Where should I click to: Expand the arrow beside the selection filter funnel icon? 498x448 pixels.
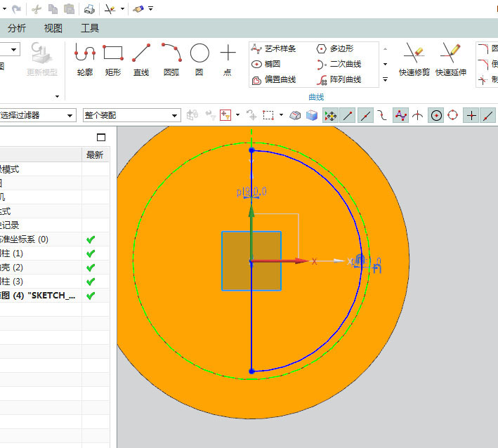[237, 115]
